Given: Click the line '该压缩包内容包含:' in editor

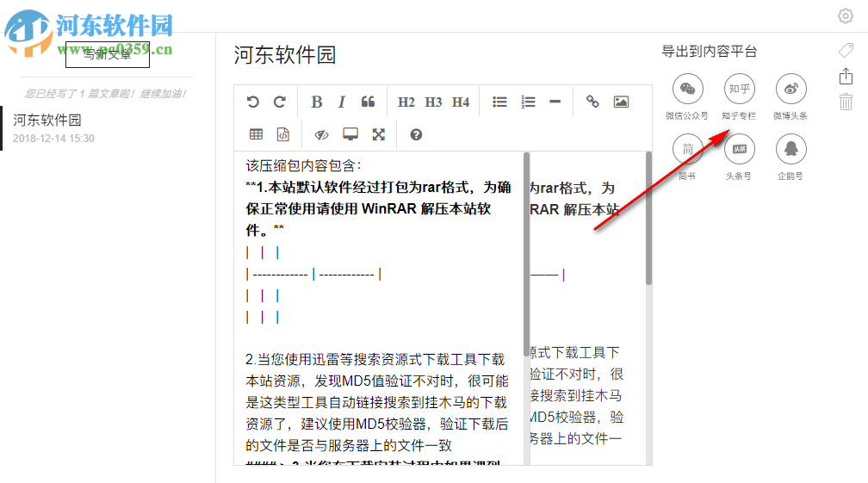Looking at the screenshot, I should point(303,165).
